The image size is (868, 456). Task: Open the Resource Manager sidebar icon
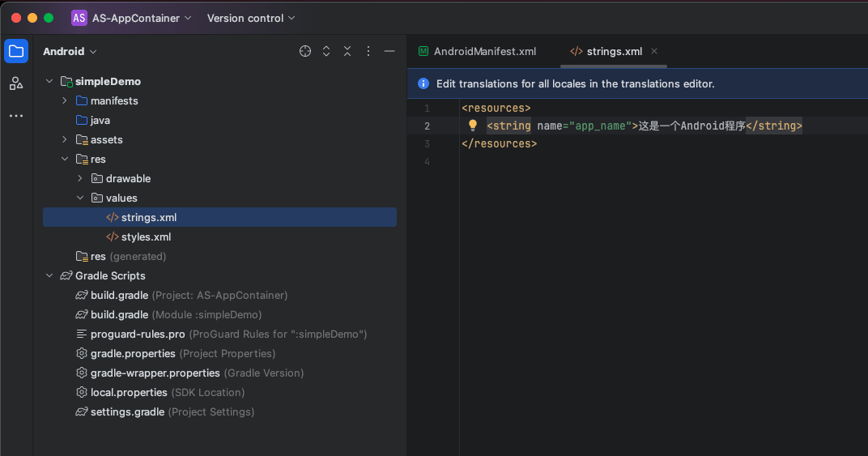[16, 83]
